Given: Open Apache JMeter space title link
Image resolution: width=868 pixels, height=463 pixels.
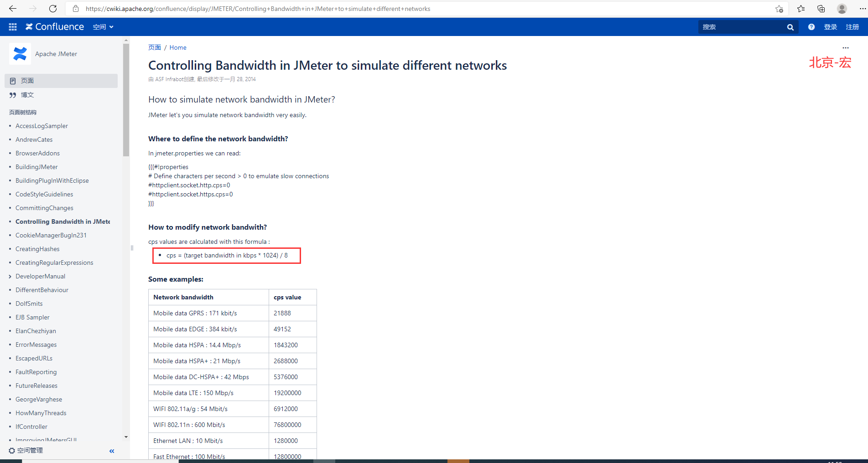Looking at the screenshot, I should (56, 54).
